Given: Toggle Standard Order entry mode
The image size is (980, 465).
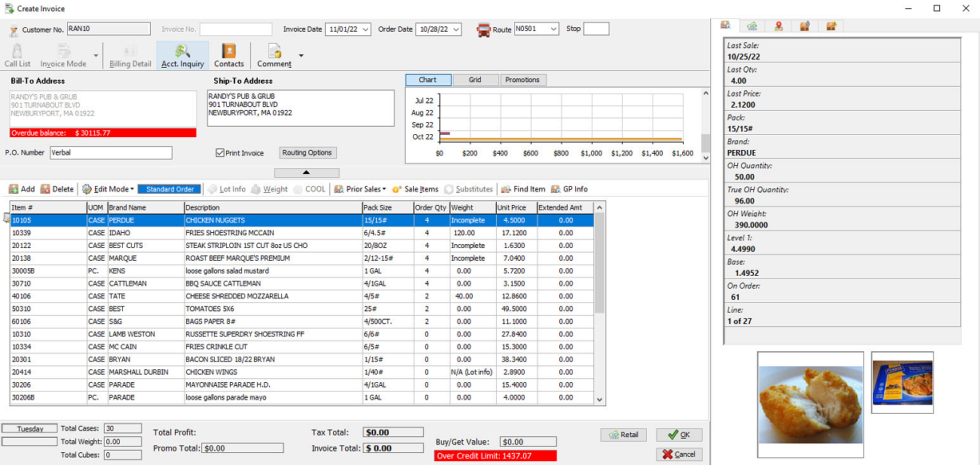Looking at the screenshot, I should click(169, 189).
